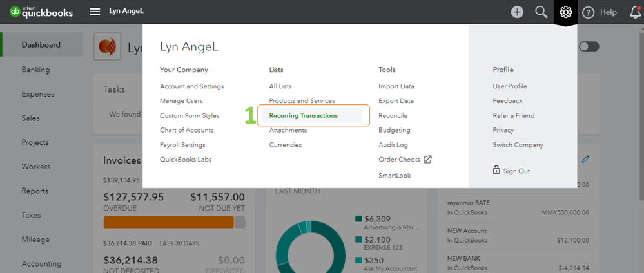This screenshot has width=644, height=273.
Task: Open Mileage in sidebar
Action: tap(35, 240)
